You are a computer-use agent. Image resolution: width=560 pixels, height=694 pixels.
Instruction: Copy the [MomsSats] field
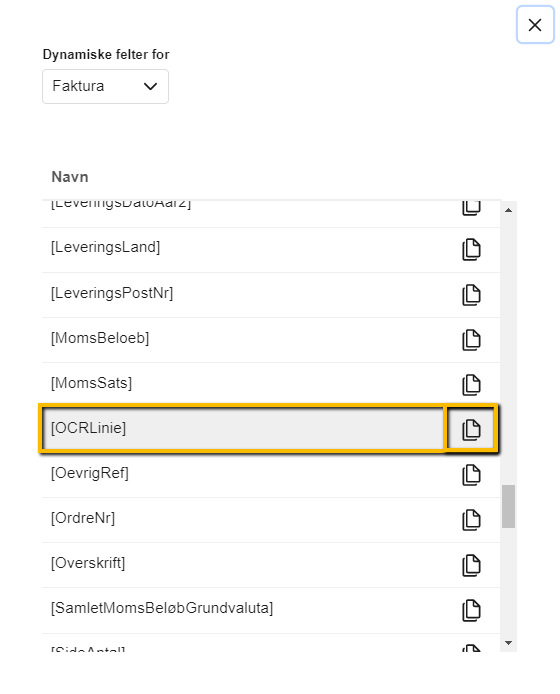(471, 385)
